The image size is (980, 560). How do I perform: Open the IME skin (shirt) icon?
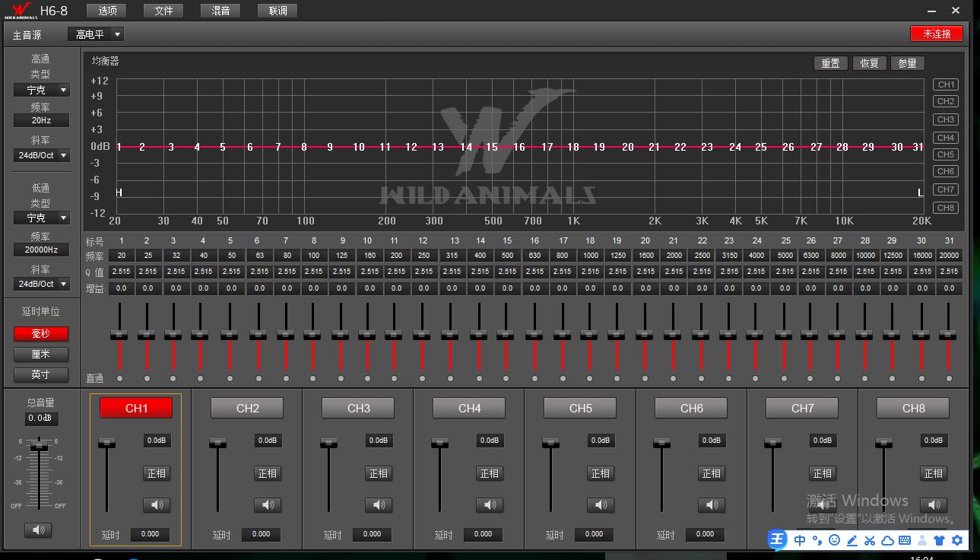coord(939,540)
